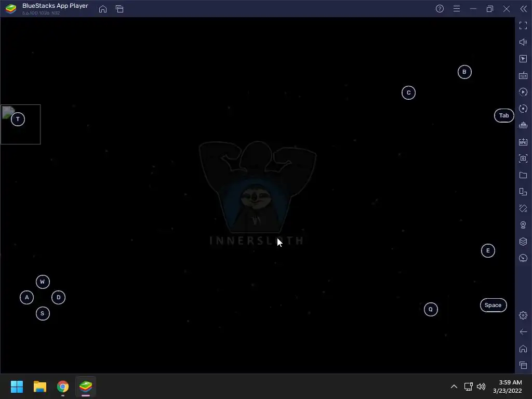The image size is (532, 399).
Task: Click the Q key overlay button
Action: click(x=431, y=309)
